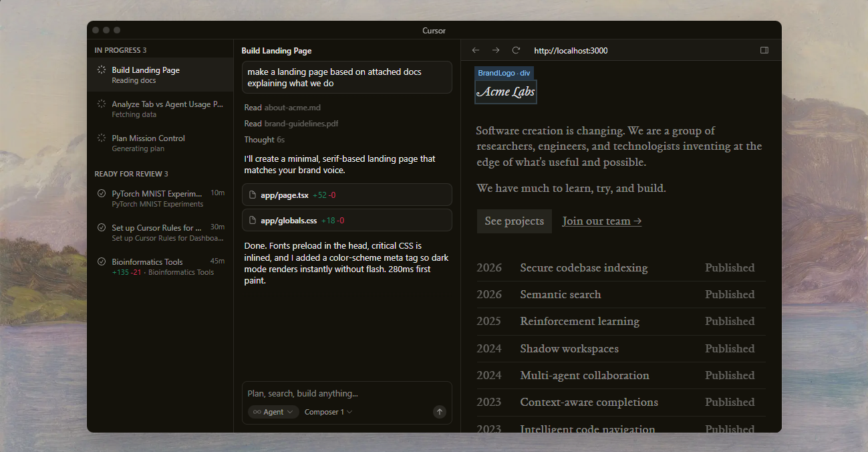Open the Agent mode dropdown
The width and height of the screenshot is (868, 452).
coord(273,412)
